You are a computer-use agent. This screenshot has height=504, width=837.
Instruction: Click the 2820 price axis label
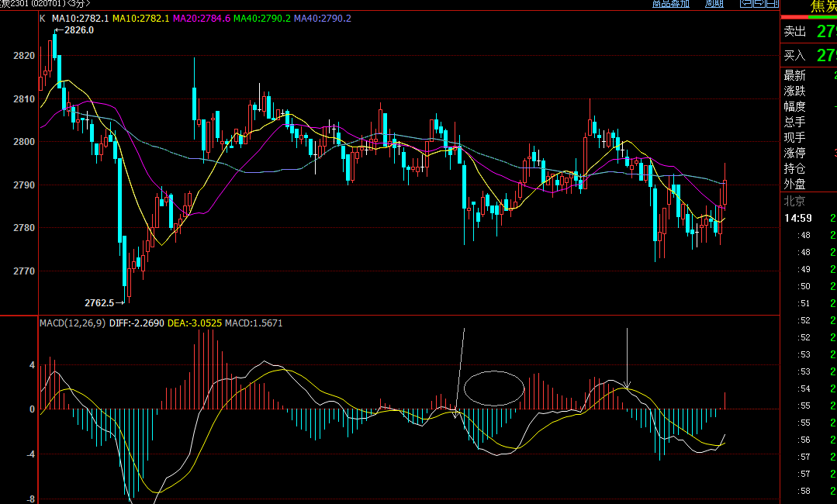[x=24, y=56]
